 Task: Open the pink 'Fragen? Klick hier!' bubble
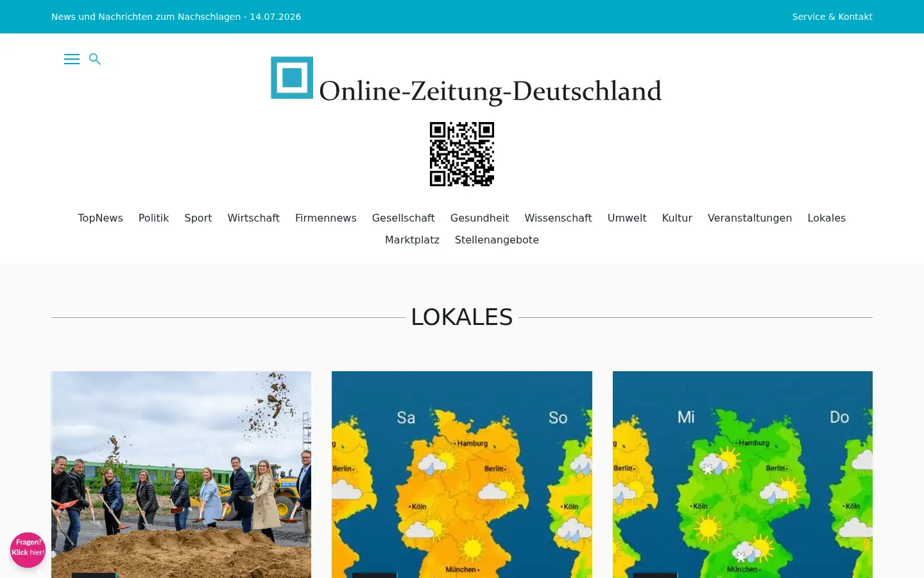click(x=28, y=550)
